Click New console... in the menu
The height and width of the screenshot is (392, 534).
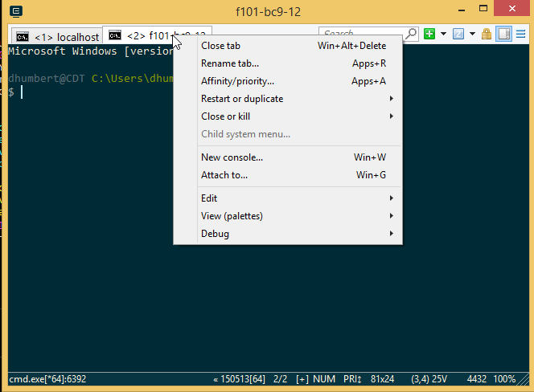click(x=232, y=157)
